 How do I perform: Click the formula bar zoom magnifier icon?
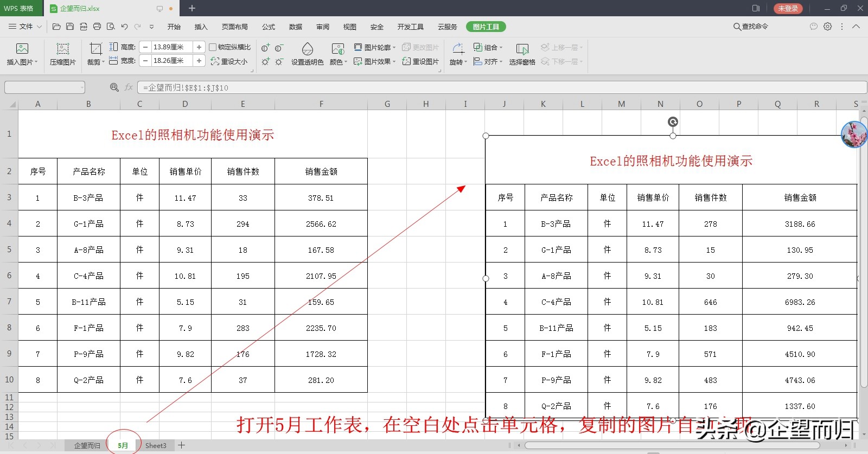point(114,87)
